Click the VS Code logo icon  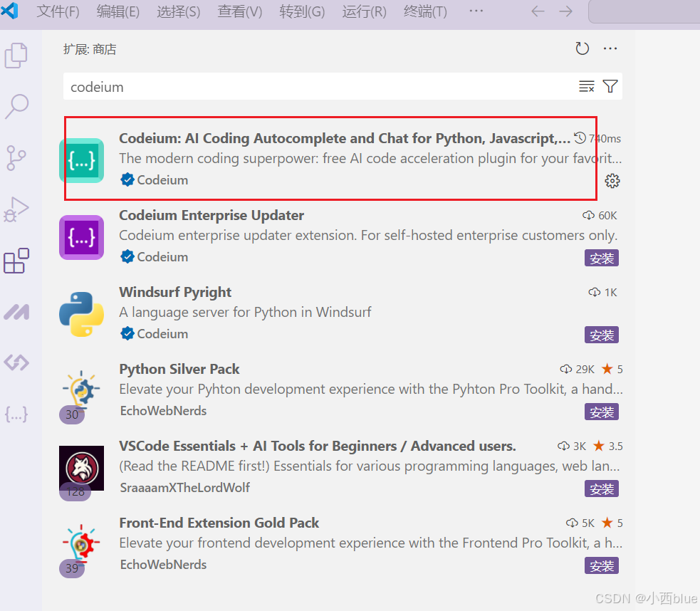[9, 10]
